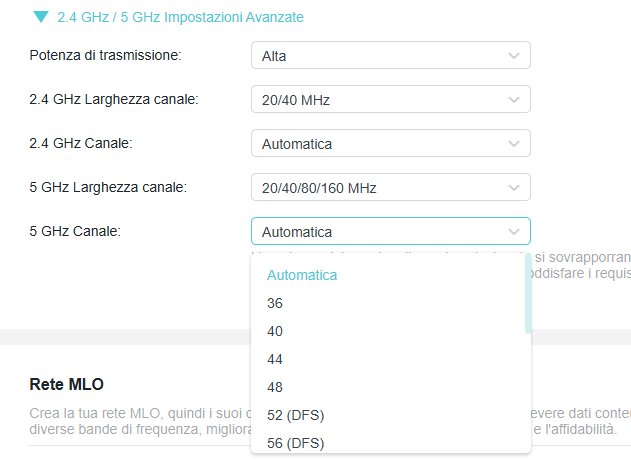Open the 2.4 GHz Canale dropdown
The height and width of the screenshot is (461, 631).
click(x=390, y=144)
